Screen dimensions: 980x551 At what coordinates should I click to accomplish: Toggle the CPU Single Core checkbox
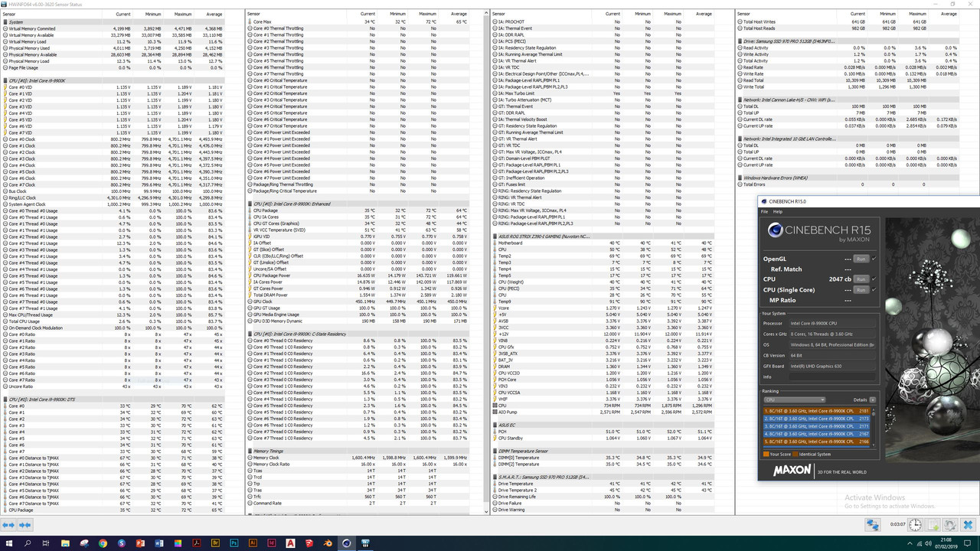tap(873, 289)
